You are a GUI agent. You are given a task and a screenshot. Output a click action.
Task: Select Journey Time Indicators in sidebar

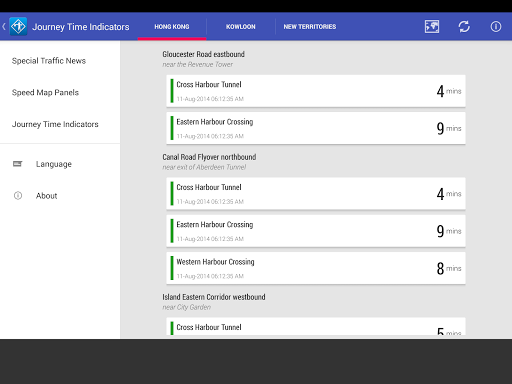pos(55,124)
